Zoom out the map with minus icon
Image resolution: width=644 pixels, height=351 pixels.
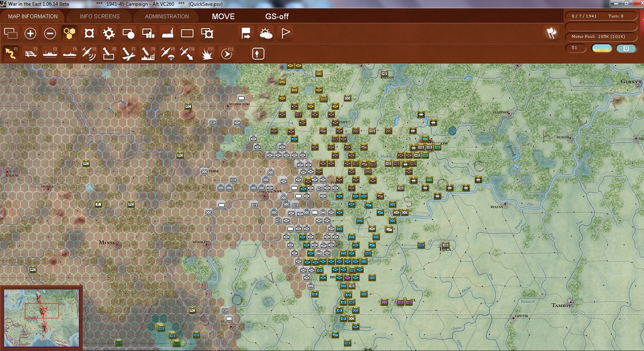50,33
